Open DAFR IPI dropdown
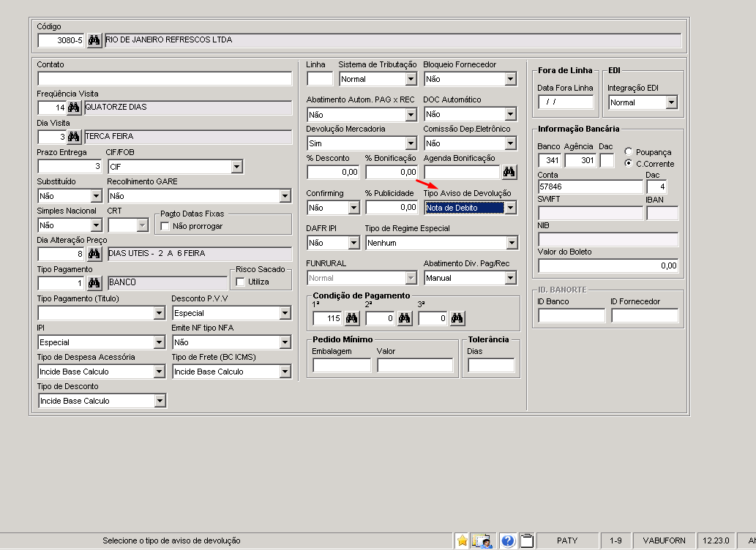This screenshot has width=756, height=550. click(x=354, y=243)
